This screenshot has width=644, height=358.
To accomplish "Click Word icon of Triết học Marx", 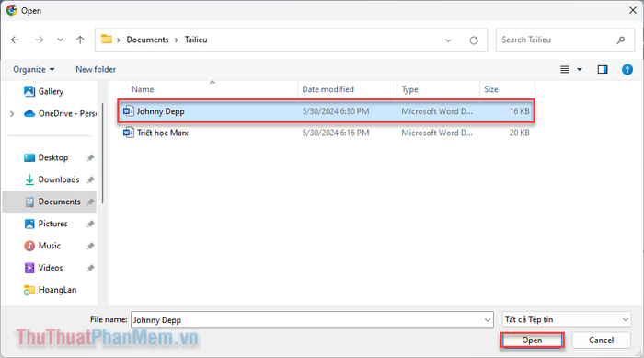I will (129, 133).
